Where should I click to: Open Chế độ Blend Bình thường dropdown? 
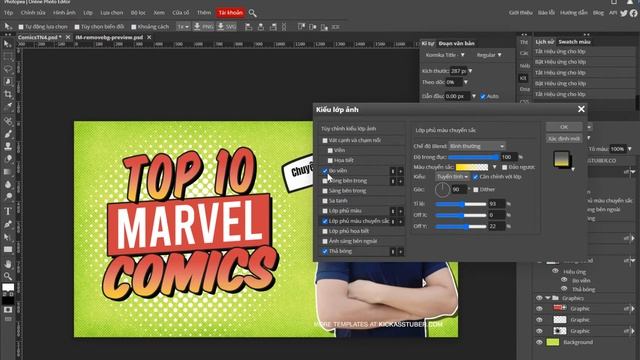click(477, 146)
